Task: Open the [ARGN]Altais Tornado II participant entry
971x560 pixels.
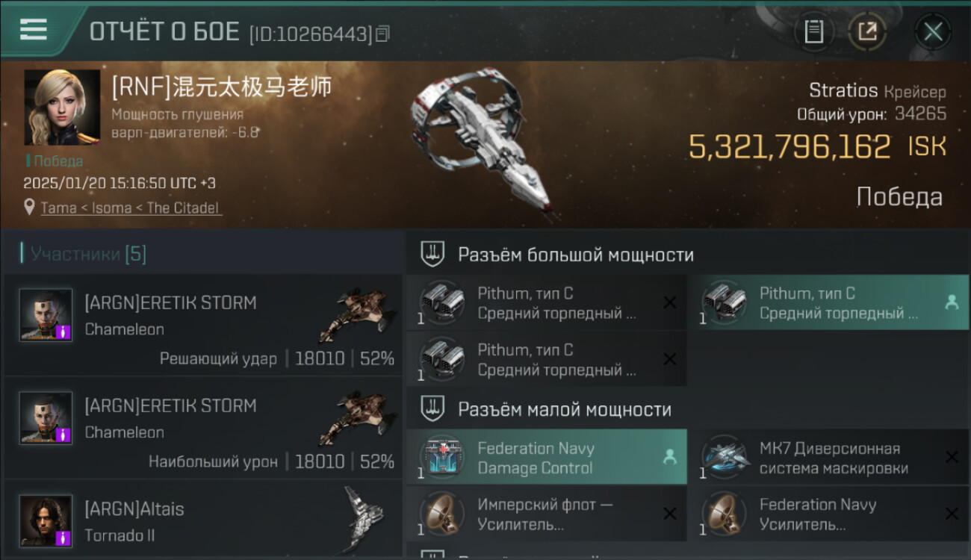Action: 203,520
